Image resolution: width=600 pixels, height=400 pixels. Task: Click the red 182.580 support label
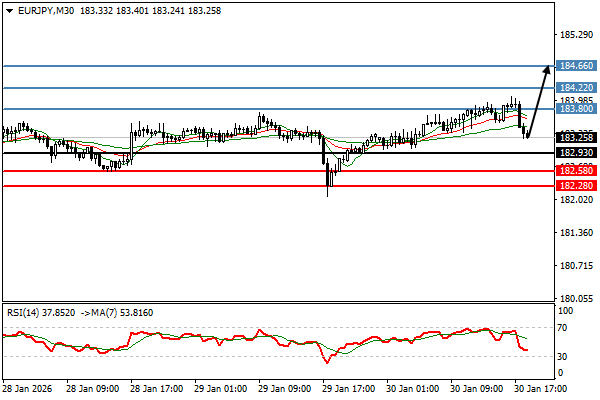[576, 171]
